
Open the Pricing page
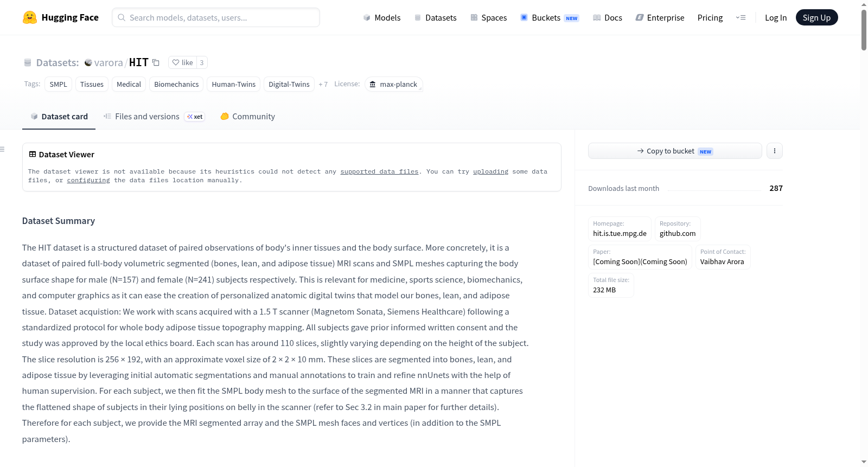(710, 17)
